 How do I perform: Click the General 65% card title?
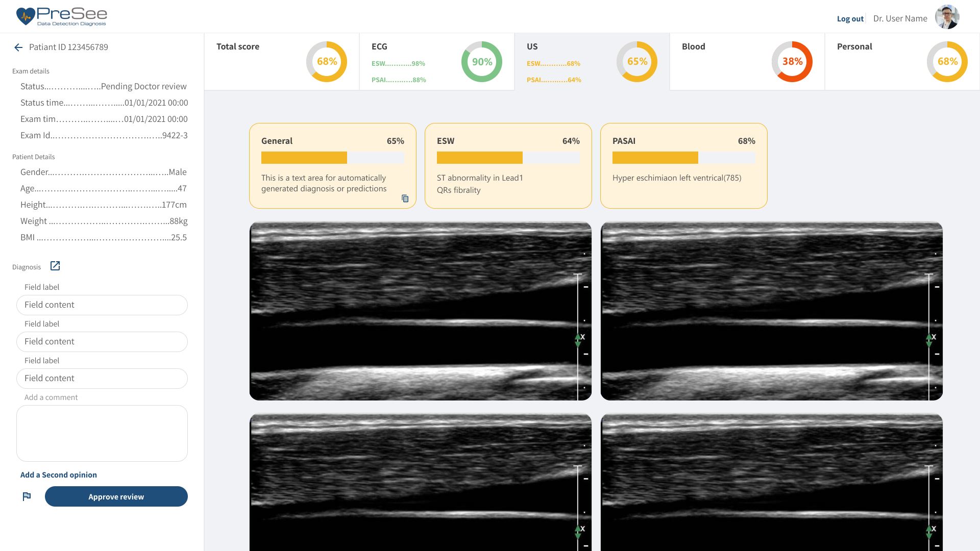click(x=277, y=141)
